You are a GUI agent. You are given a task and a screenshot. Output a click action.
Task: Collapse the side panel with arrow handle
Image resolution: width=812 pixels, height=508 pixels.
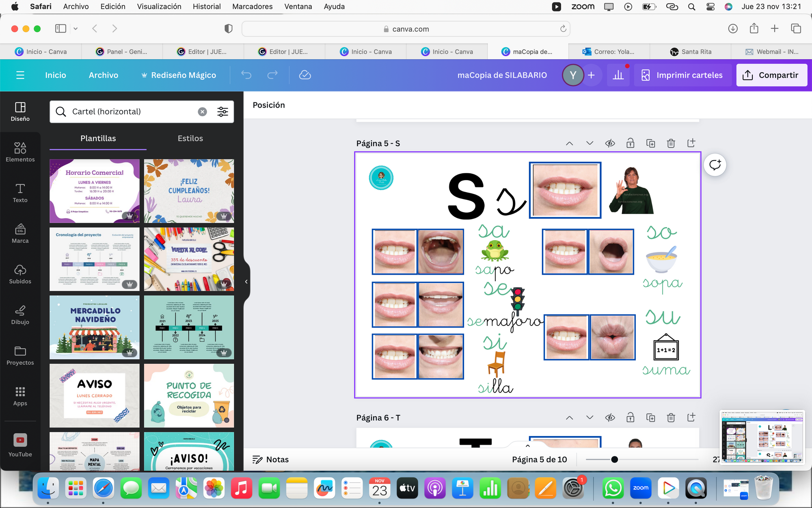[246, 281]
